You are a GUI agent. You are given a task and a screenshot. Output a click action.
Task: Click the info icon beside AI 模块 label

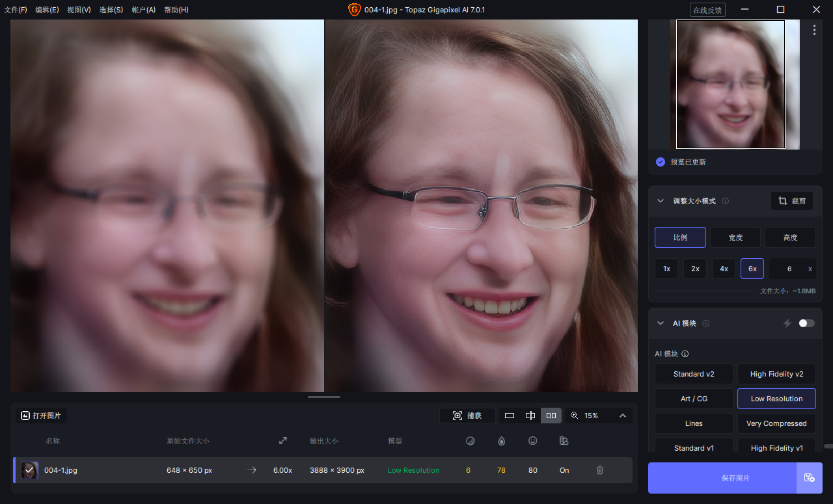[x=685, y=354]
